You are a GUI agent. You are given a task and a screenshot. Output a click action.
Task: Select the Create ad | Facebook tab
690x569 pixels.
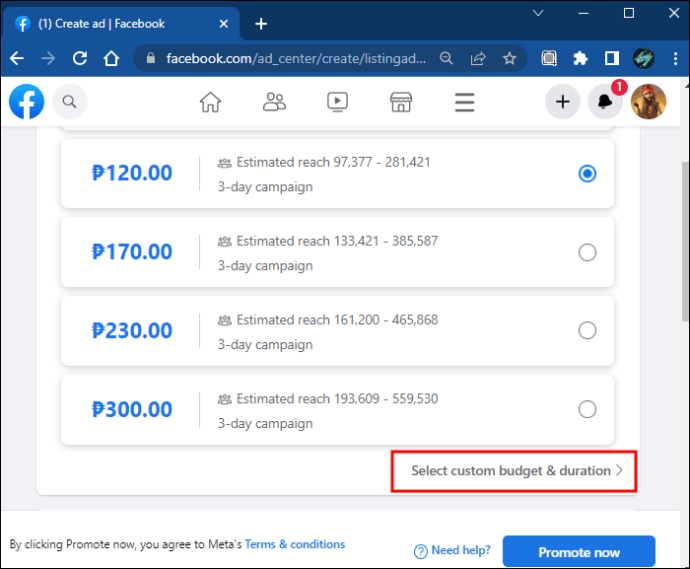coord(121,24)
